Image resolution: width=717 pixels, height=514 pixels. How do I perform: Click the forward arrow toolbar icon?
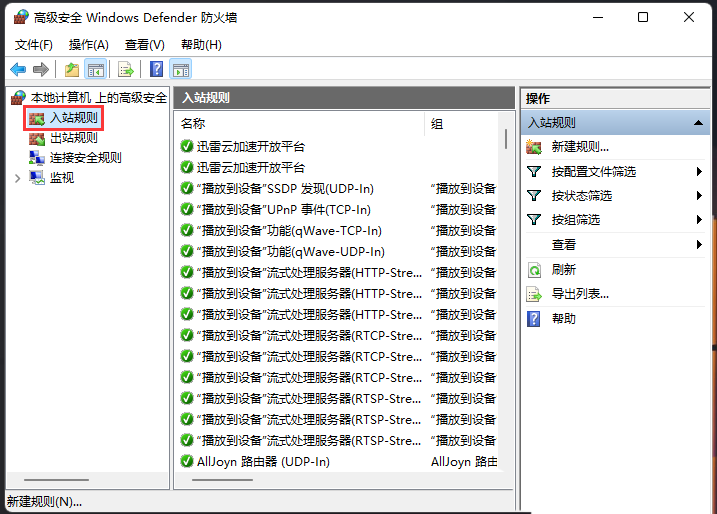[41, 70]
